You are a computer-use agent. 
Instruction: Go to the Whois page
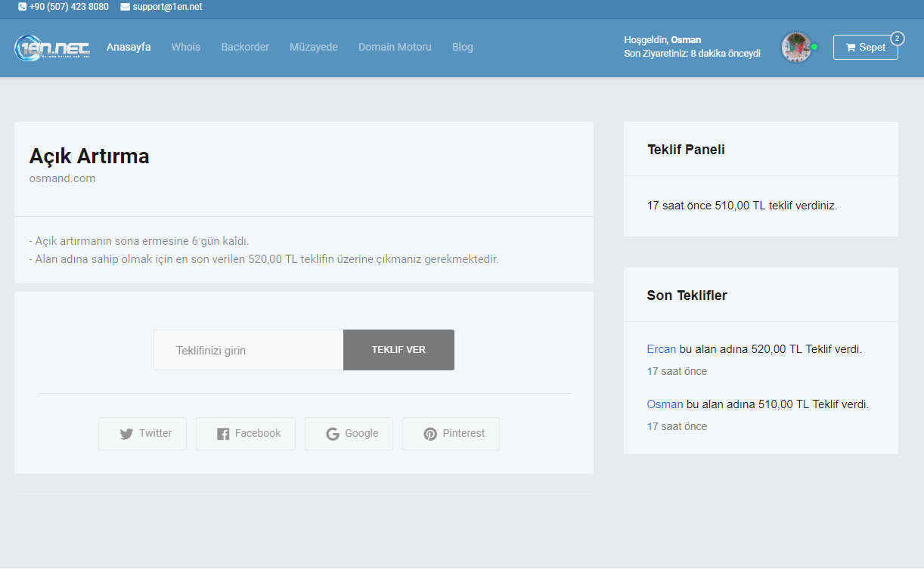coord(186,47)
